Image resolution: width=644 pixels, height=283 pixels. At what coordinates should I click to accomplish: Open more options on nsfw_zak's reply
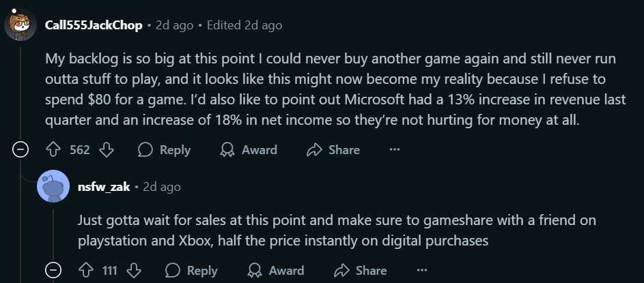pyautogui.click(x=421, y=271)
